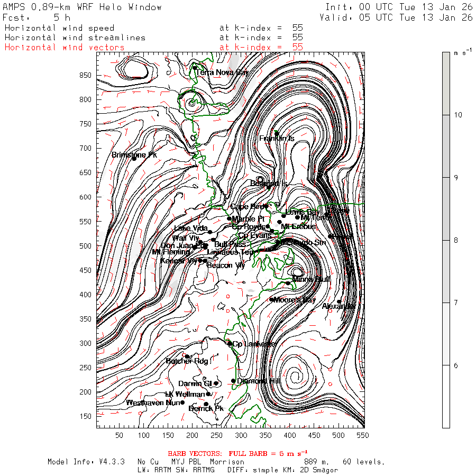Select the Brimstone Pk station dot
Viewport: 476px width, 476px height.
(134, 159)
